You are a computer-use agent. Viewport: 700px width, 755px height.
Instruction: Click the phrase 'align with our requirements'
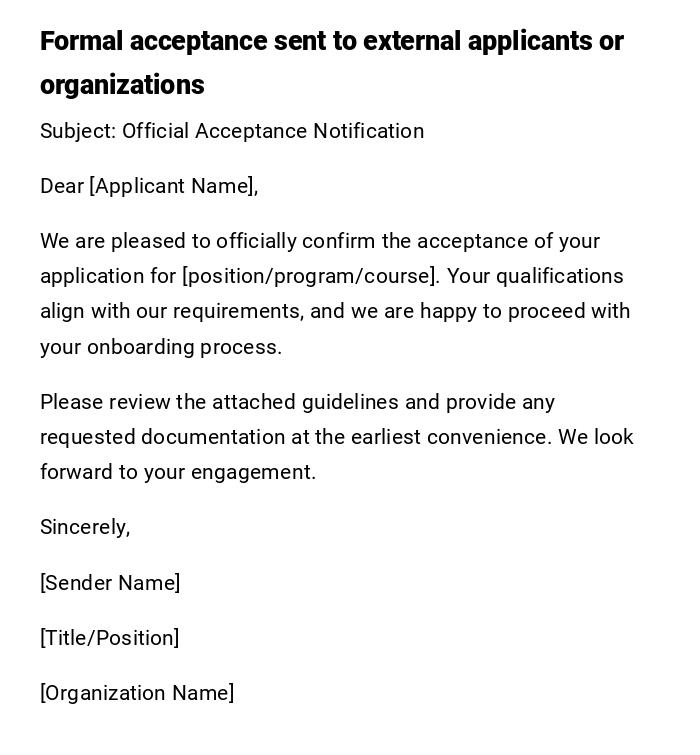coord(171,311)
